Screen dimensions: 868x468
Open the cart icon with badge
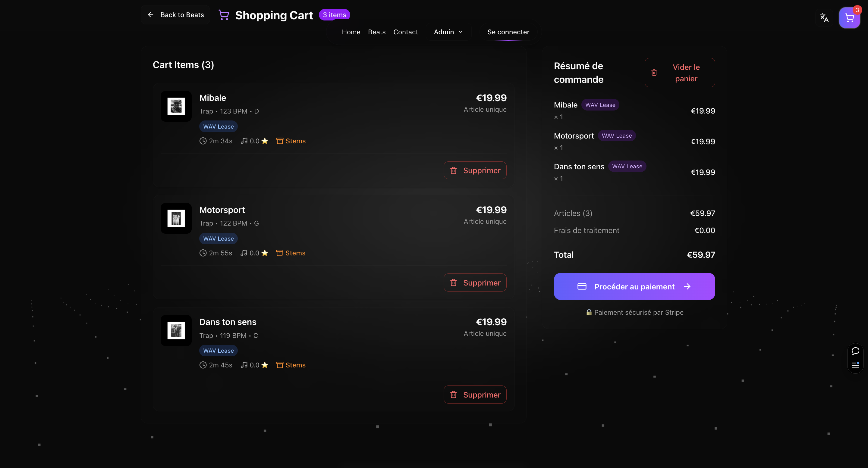click(x=849, y=18)
